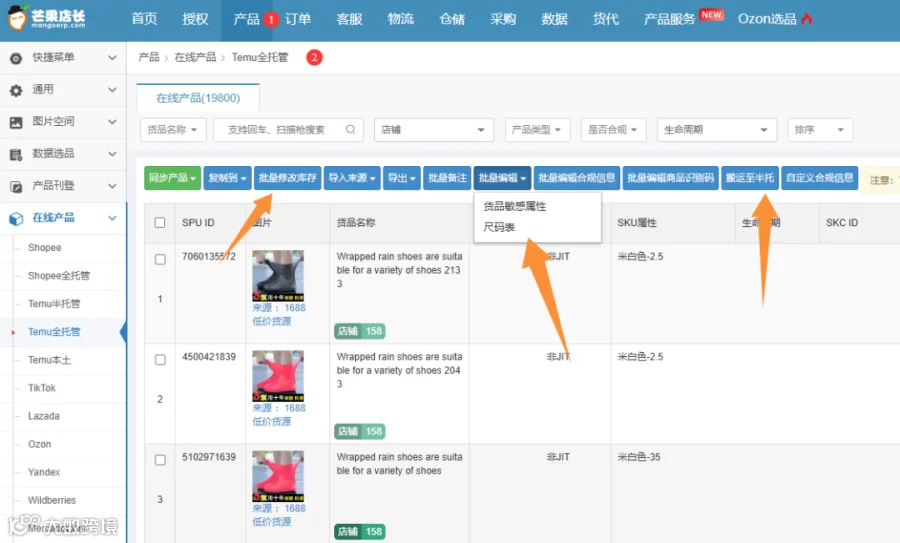Screen dimensions: 900x543
Task: Expand the 数据选品 sidebar section
Action: [112, 154]
